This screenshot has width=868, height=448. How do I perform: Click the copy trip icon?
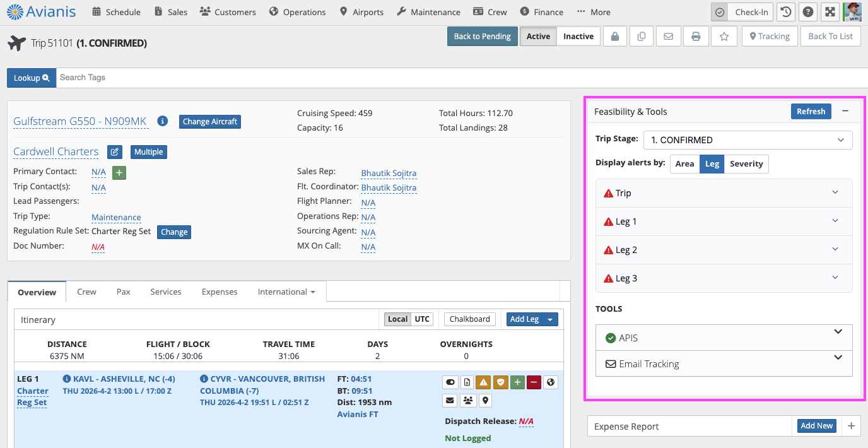[x=642, y=37]
